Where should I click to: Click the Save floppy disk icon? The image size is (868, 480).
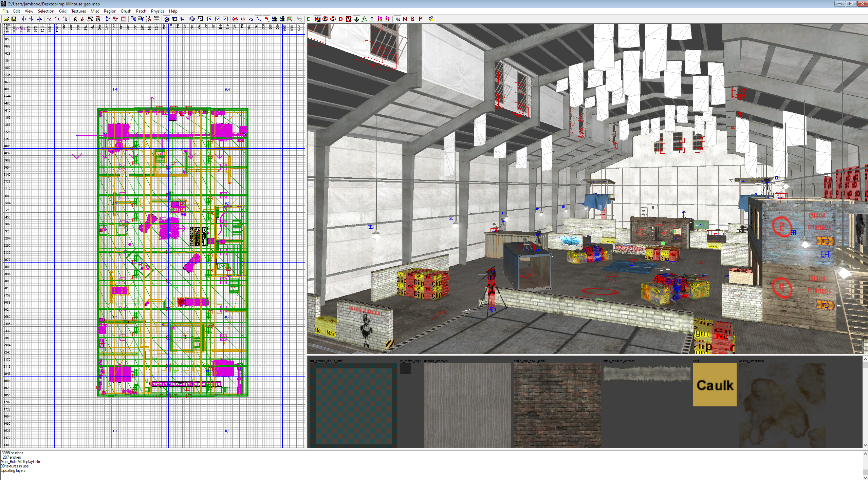pyautogui.click(x=14, y=19)
